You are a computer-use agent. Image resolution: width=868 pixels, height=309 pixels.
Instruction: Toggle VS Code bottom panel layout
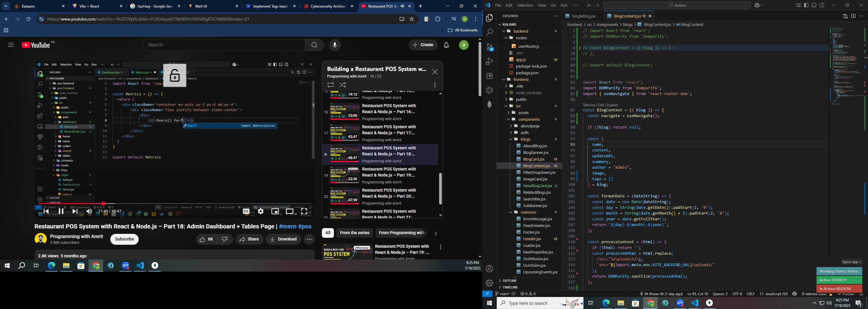pos(814,5)
